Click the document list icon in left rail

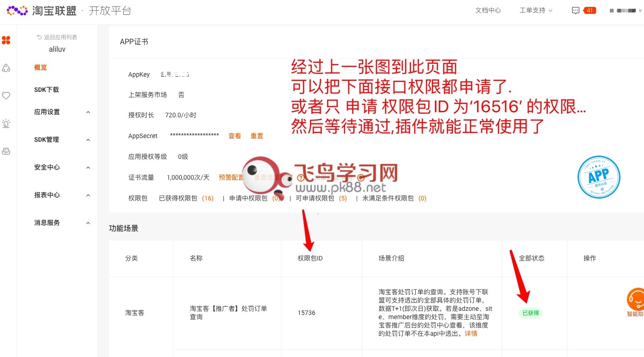tap(6, 151)
